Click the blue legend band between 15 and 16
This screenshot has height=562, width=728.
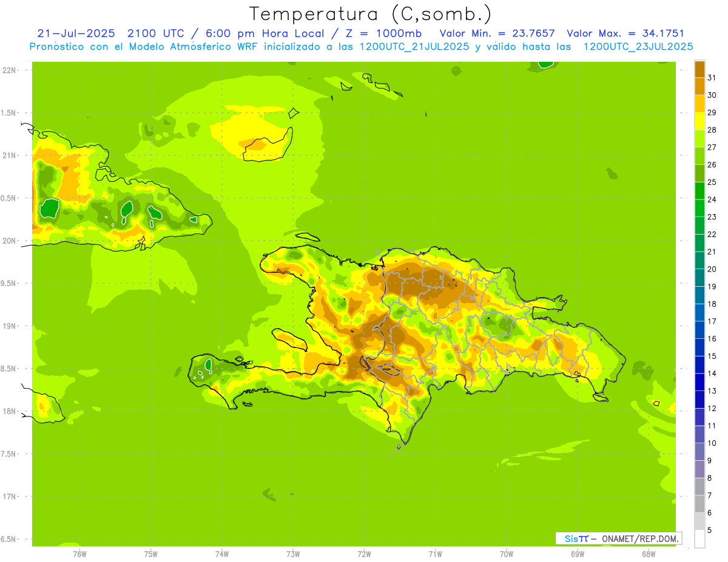pyautogui.click(x=699, y=347)
